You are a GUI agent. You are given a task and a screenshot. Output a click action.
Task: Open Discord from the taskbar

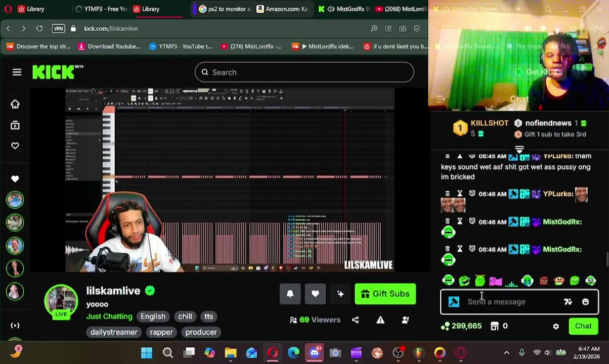click(315, 353)
